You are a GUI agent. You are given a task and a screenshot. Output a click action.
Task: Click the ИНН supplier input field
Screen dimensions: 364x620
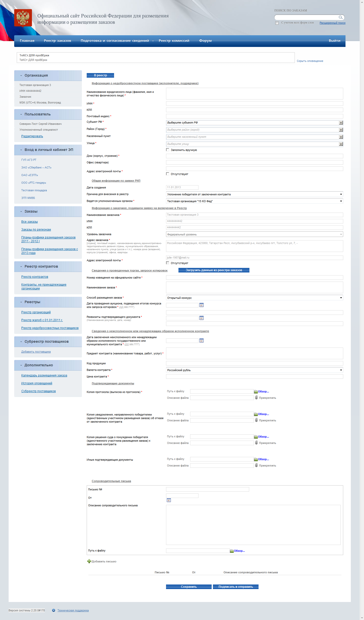(x=254, y=104)
